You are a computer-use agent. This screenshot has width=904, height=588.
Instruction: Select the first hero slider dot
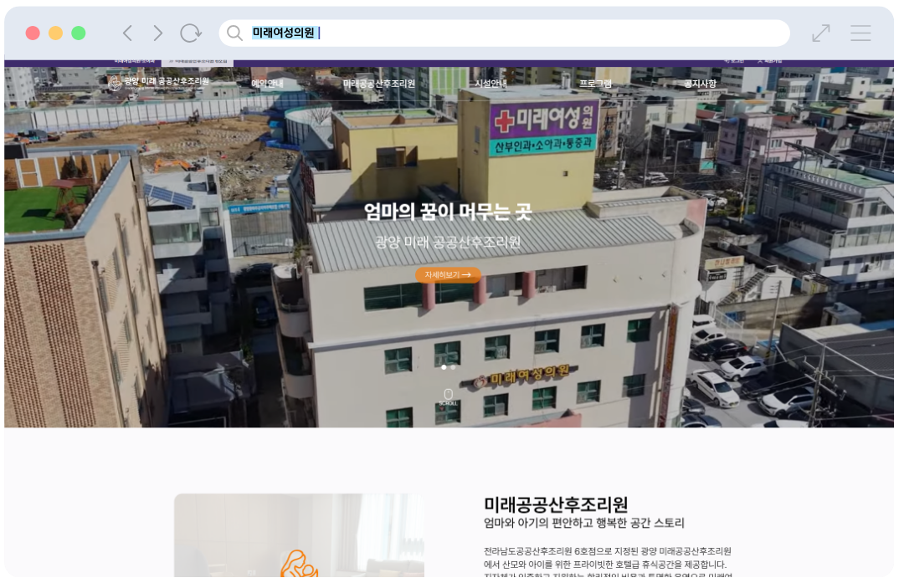click(x=444, y=367)
